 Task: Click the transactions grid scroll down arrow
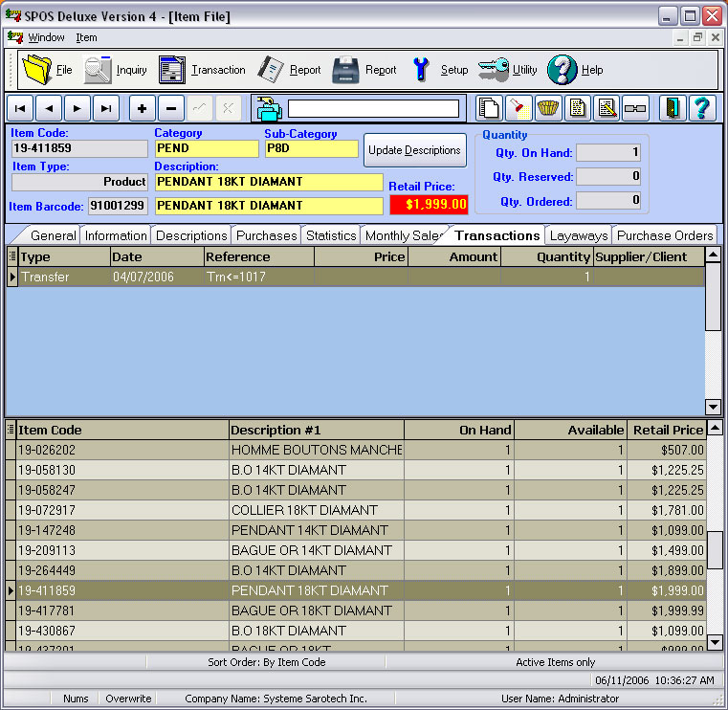tap(713, 407)
